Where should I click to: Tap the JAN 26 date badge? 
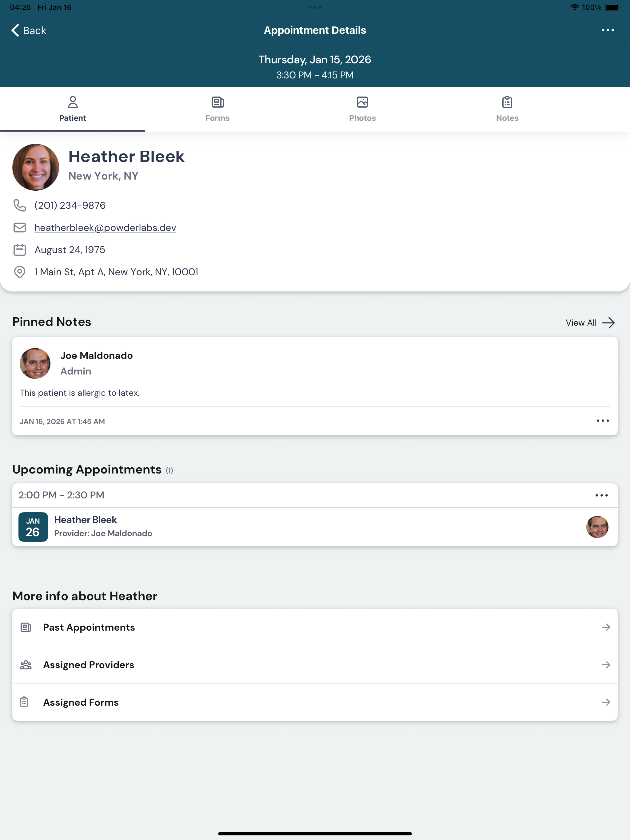coord(33,527)
